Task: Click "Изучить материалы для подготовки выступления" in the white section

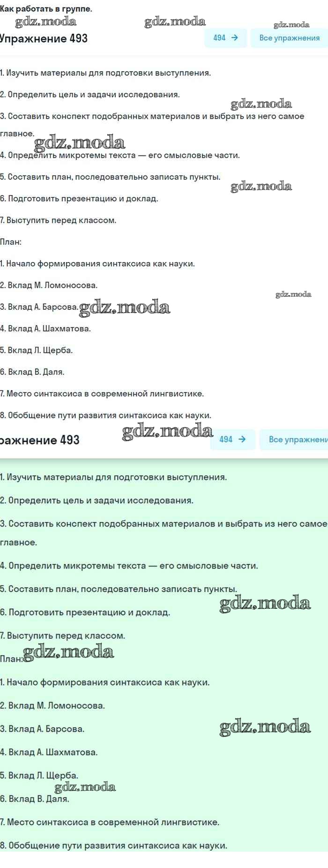Action: (105, 73)
